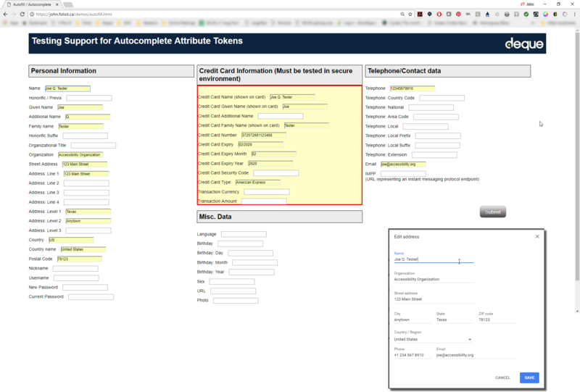
Task: Click the URL field under Misc. Data
Action: point(233,291)
